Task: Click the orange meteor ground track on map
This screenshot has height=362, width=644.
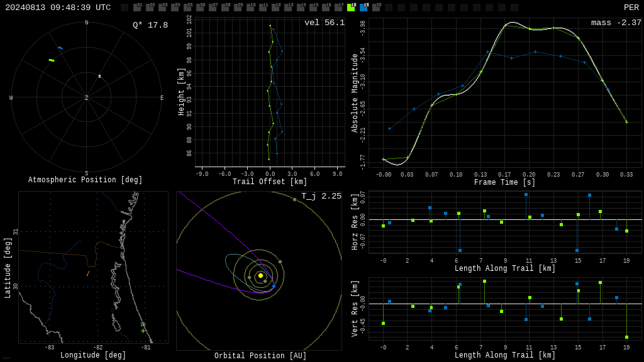Action: coord(88,273)
